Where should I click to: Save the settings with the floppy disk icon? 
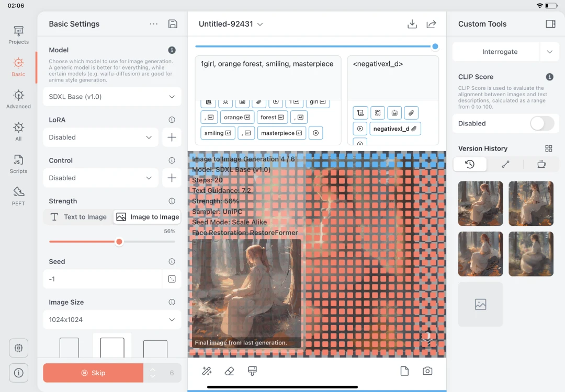click(173, 24)
